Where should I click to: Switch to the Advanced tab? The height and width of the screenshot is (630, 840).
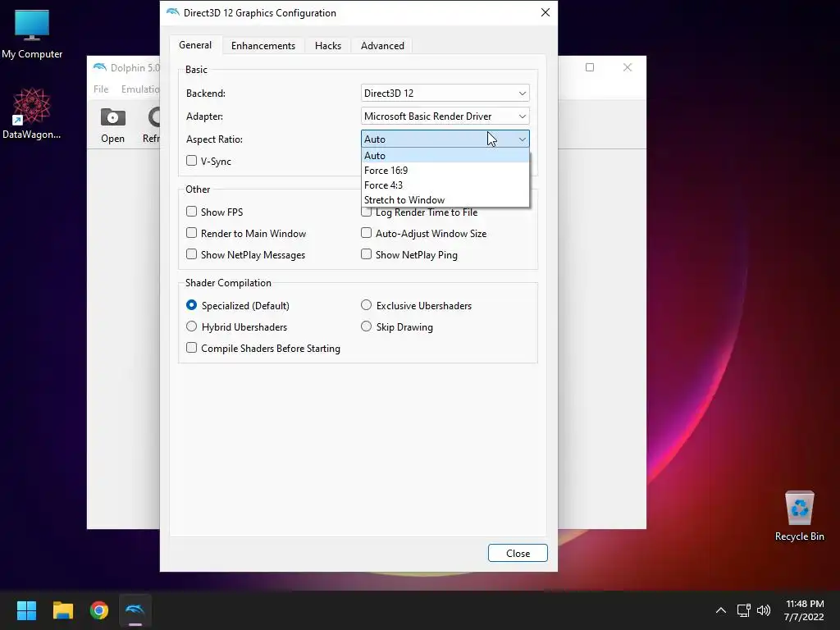382,46
